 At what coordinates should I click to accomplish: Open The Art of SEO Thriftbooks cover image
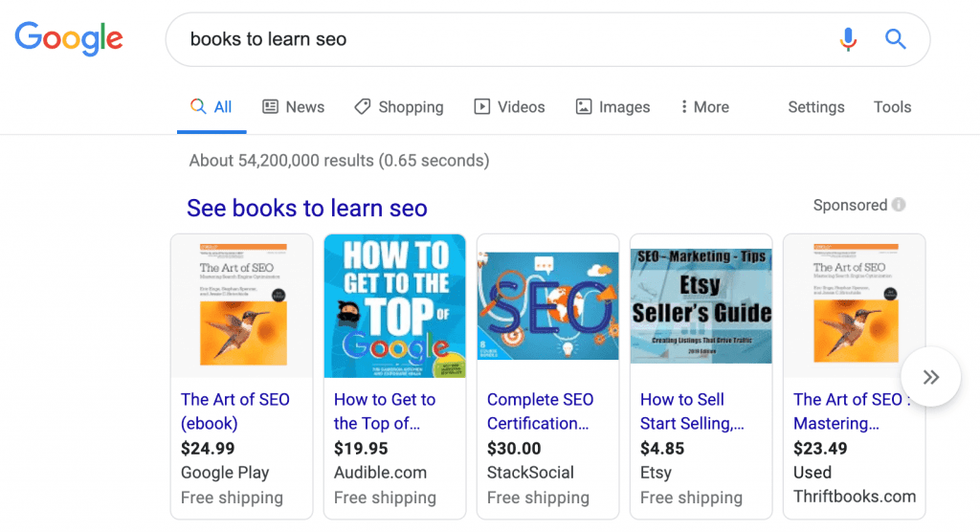point(855,305)
